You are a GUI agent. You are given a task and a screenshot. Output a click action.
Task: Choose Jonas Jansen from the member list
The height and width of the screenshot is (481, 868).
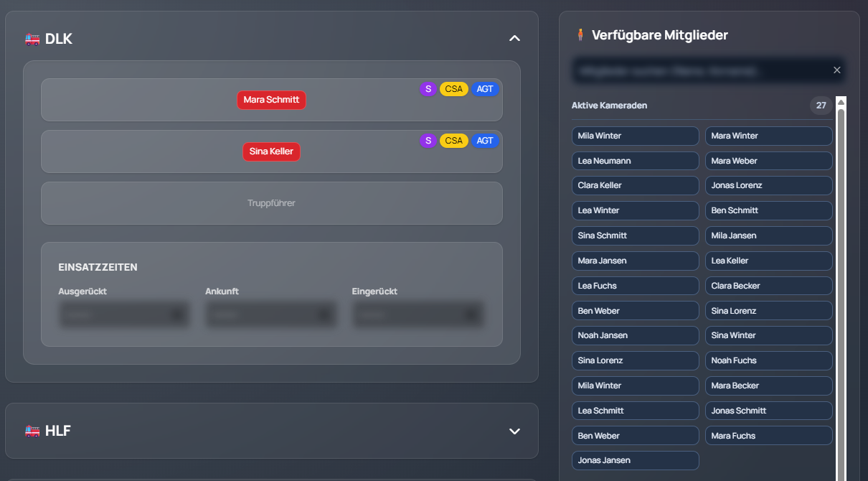pos(635,460)
